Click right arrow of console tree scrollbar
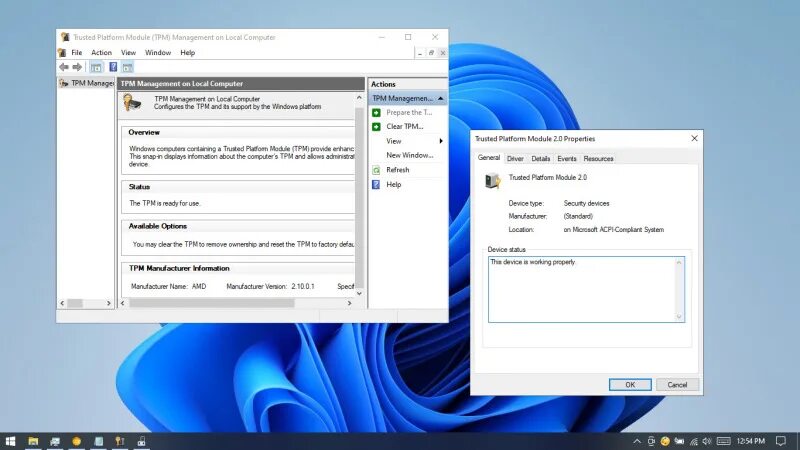 pyautogui.click(x=108, y=303)
